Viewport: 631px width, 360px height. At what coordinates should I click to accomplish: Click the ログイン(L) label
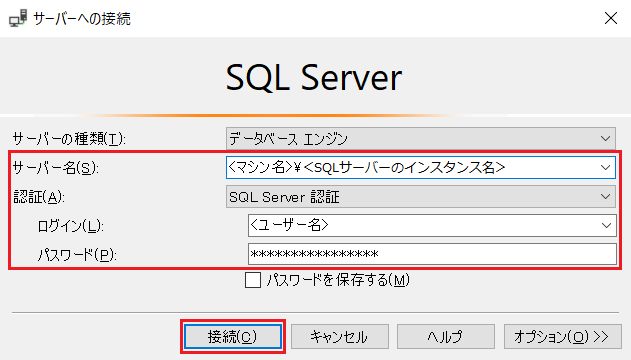click(x=70, y=226)
